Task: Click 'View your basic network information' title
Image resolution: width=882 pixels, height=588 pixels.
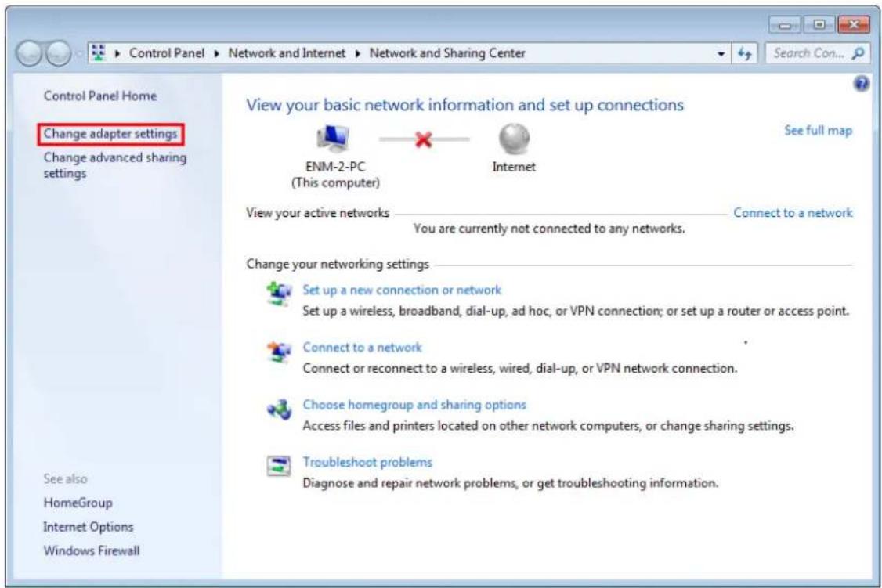Action: (464, 105)
